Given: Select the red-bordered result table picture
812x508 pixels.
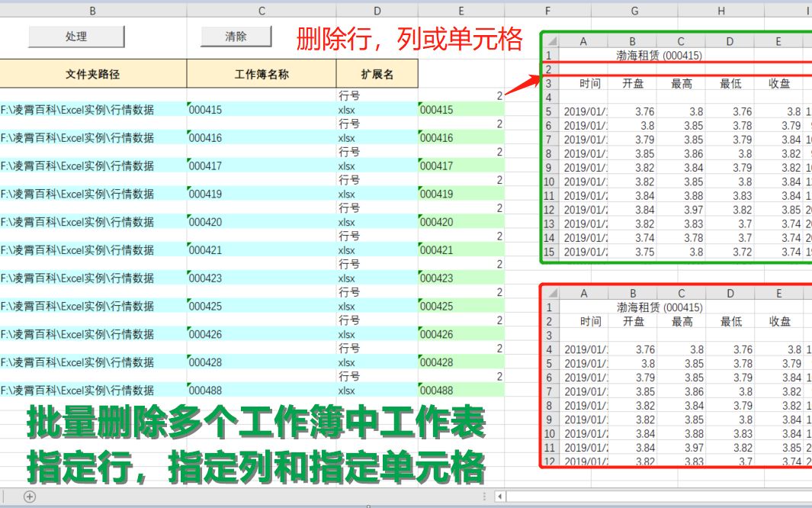Looking at the screenshot, I should [x=676, y=376].
